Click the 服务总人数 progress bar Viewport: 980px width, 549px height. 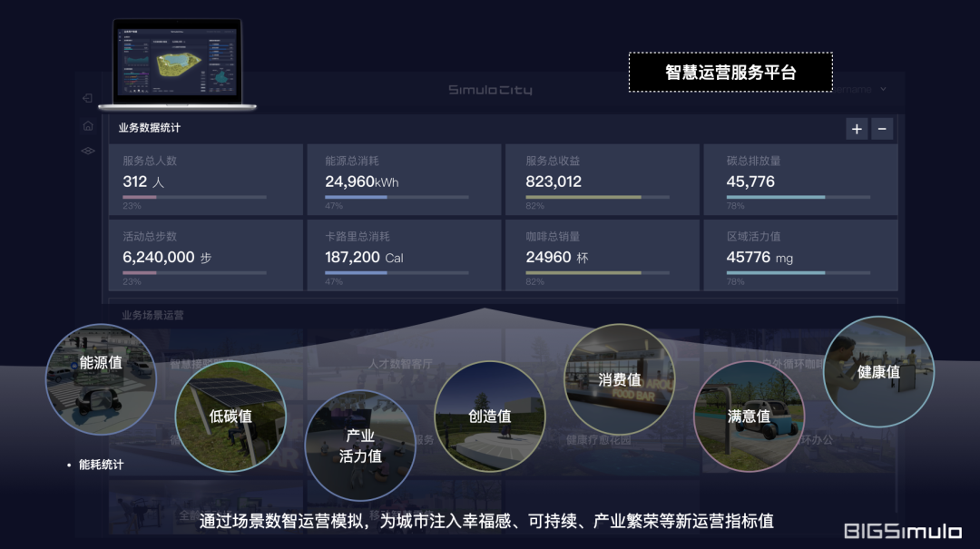click(194, 197)
